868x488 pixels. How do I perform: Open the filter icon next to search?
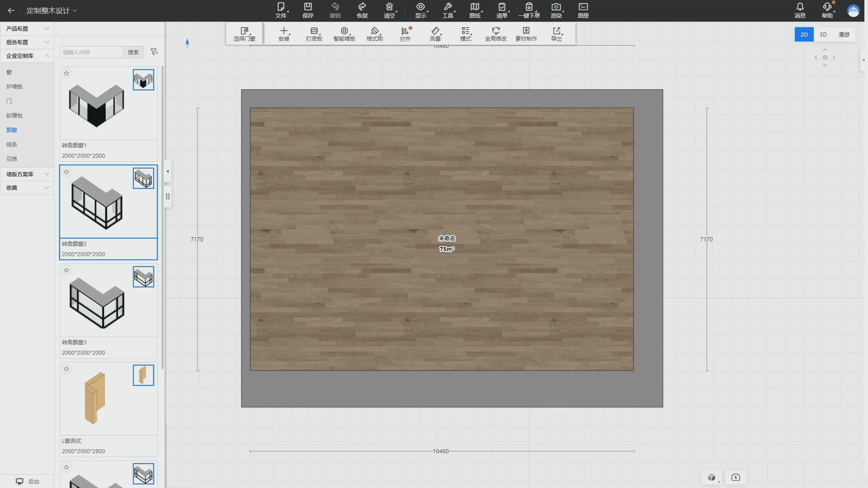click(154, 52)
